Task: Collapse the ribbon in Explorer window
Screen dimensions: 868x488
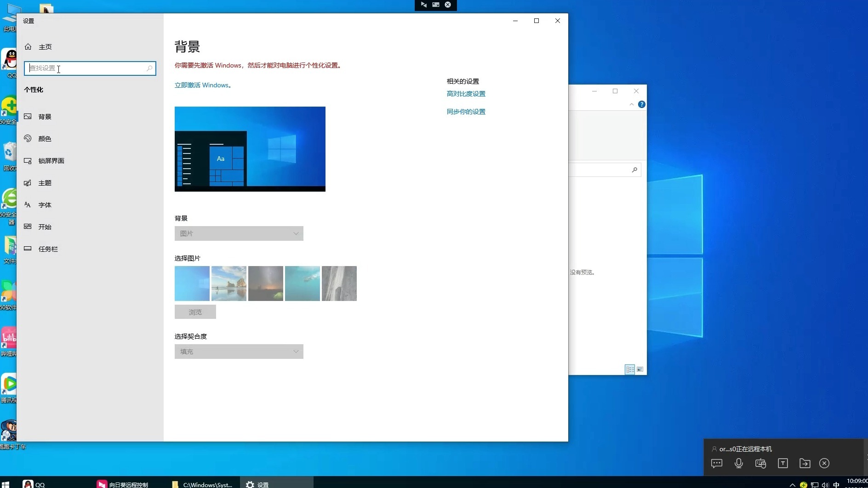Action: pos(632,105)
